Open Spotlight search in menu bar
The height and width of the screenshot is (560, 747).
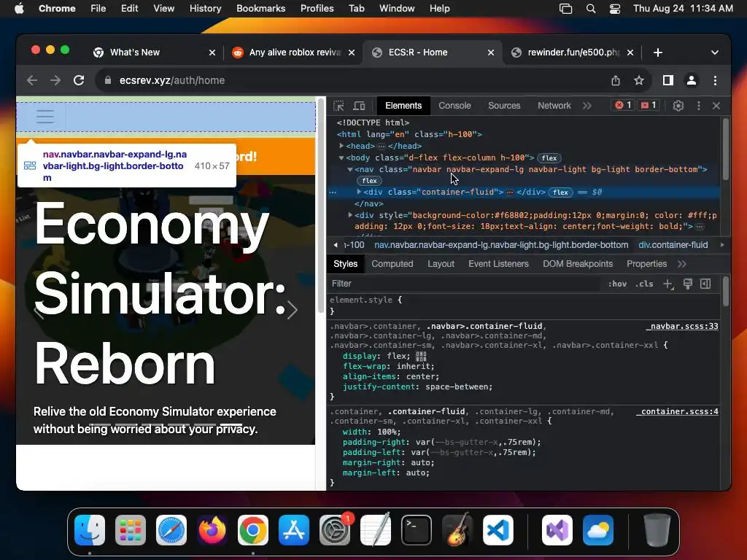coord(591,8)
